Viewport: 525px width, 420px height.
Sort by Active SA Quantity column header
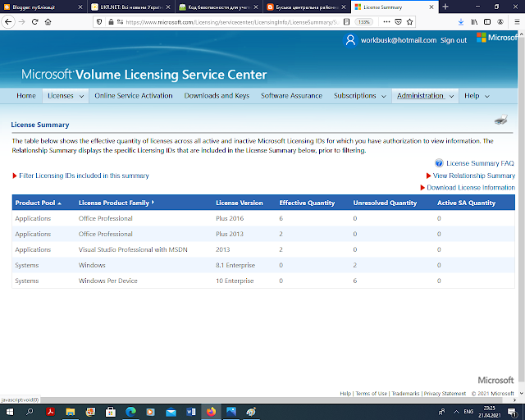pyautogui.click(x=466, y=203)
